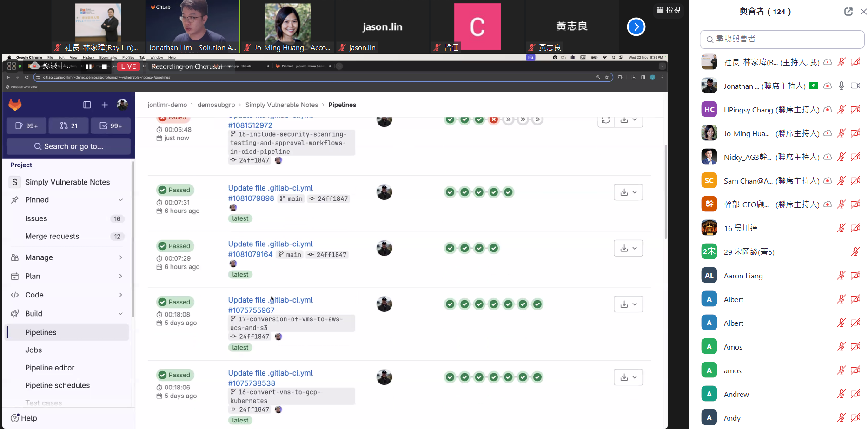Toggle the GitLab sidebar collapse icon

(87, 105)
